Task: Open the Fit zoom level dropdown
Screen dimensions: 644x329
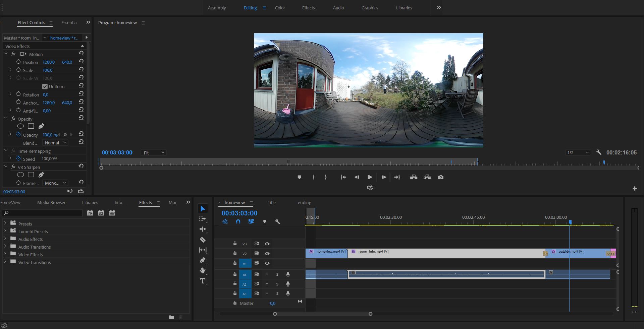Action: point(154,153)
